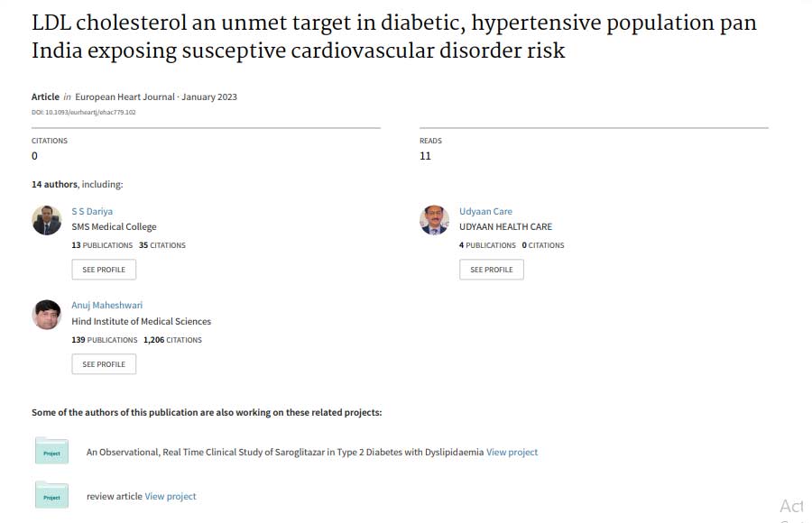View project link for review article

pos(171,496)
